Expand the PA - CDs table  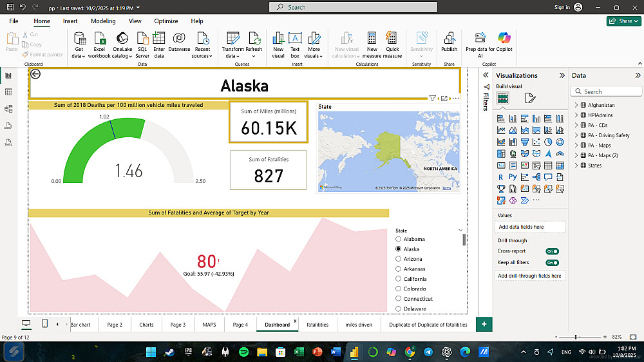coord(576,126)
